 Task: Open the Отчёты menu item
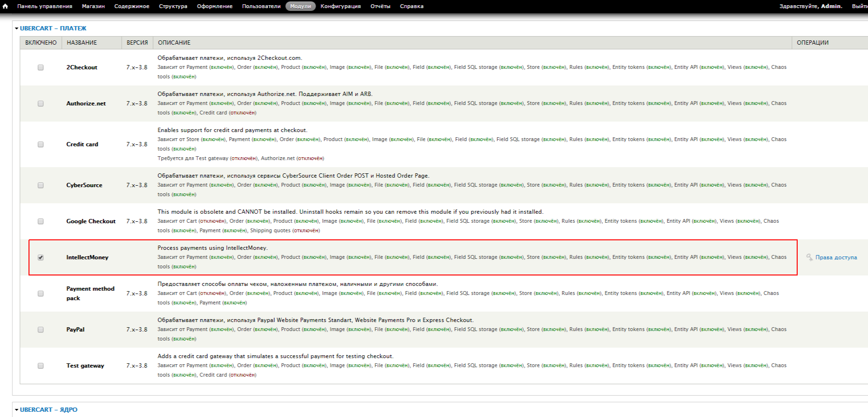[x=380, y=6]
